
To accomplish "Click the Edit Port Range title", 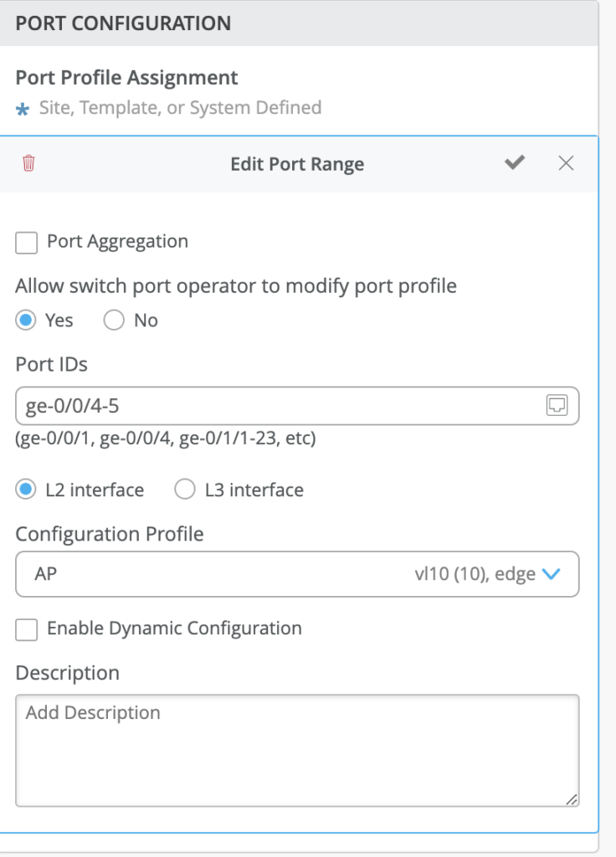I will pos(297,164).
